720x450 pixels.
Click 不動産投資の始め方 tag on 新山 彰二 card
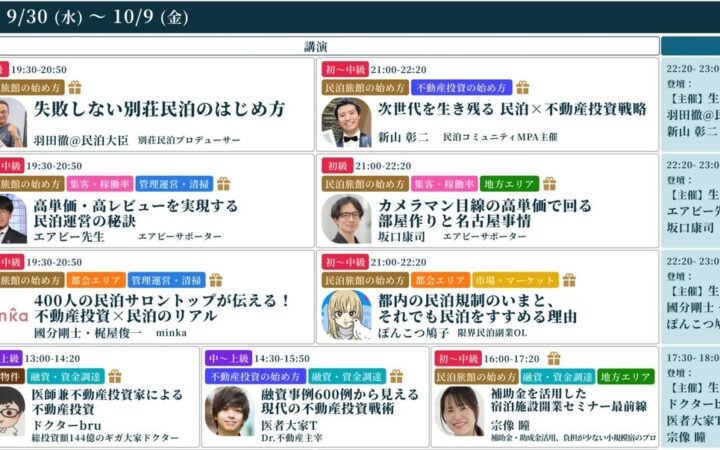(x=461, y=87)
